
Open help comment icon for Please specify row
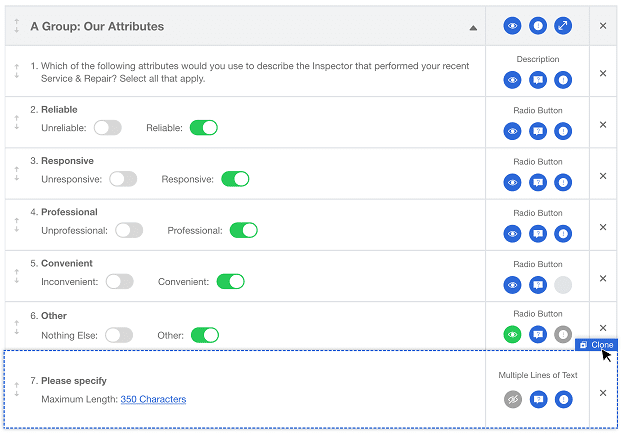pyautogui.click(x=538, y=400)
